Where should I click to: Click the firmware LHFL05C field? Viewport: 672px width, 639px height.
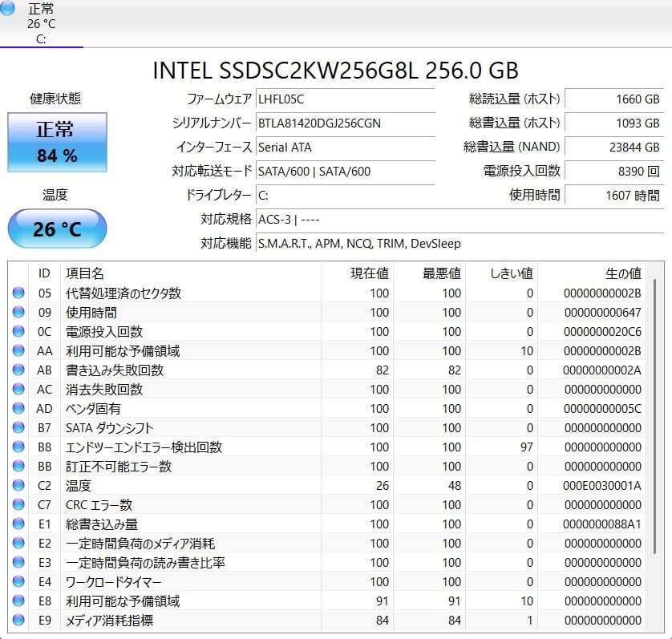pos(345,99)
